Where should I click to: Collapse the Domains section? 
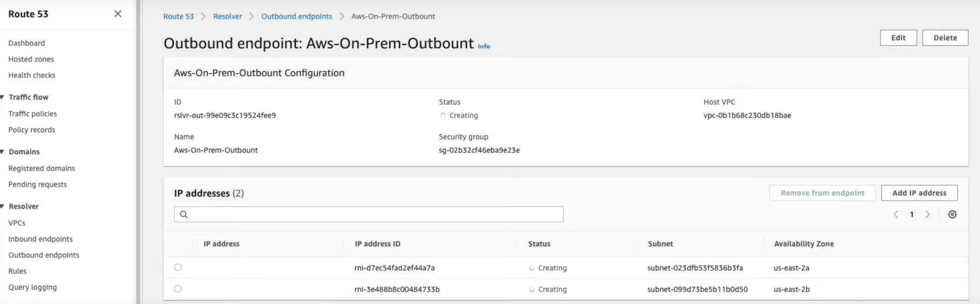point(3,152)
